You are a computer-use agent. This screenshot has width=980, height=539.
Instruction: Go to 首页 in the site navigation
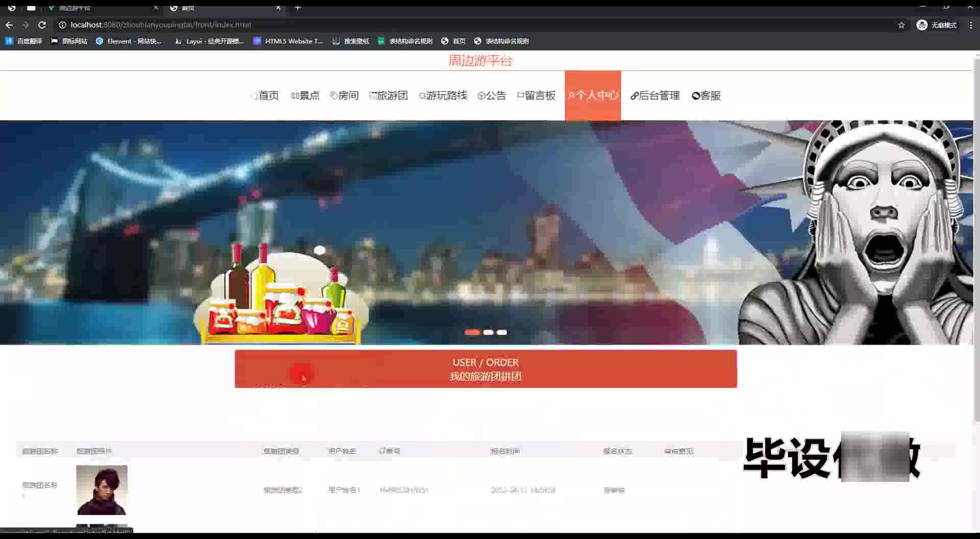pos(265,95)
